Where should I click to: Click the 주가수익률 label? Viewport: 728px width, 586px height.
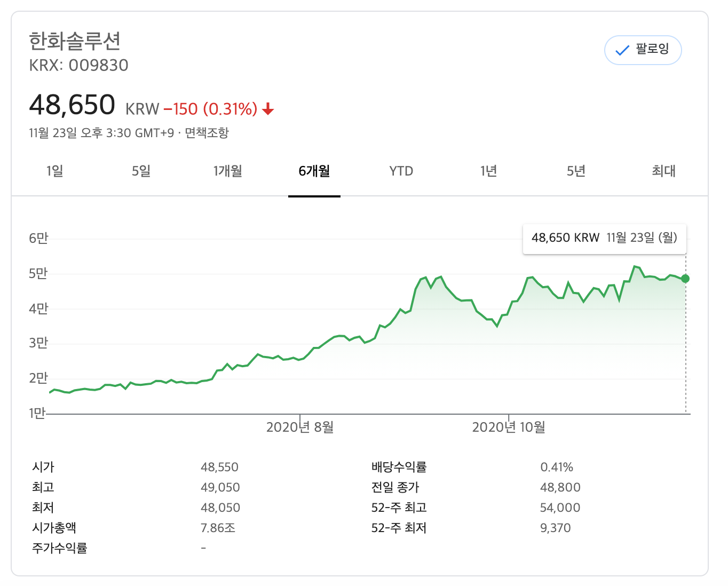pyautogui.click(x=60, y=548)
